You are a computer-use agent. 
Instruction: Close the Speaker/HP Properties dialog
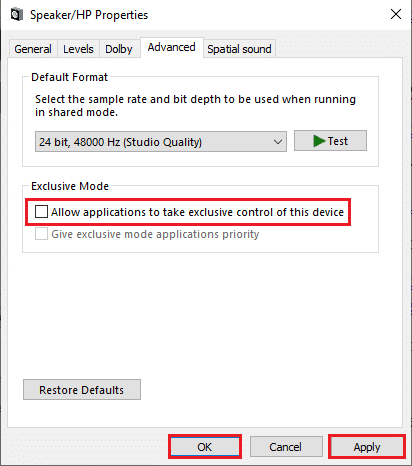[396, 14]
